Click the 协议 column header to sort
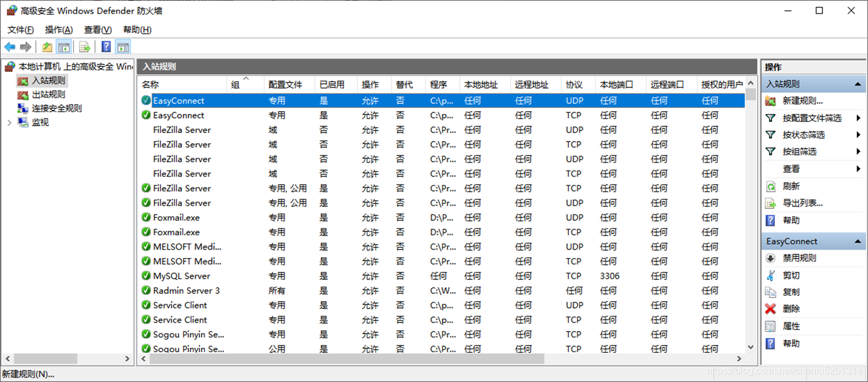This screenshot has width=868, height=382. [574, 84]
